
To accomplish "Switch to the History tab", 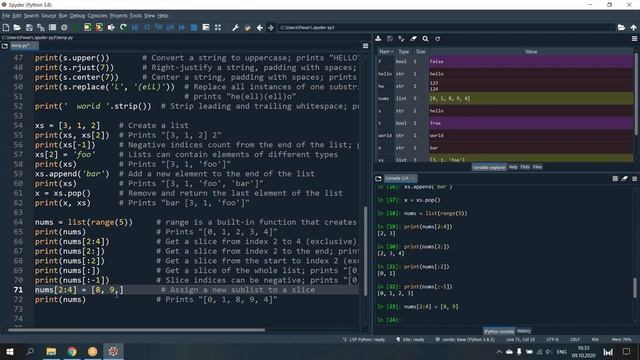I will pos(524,331).
